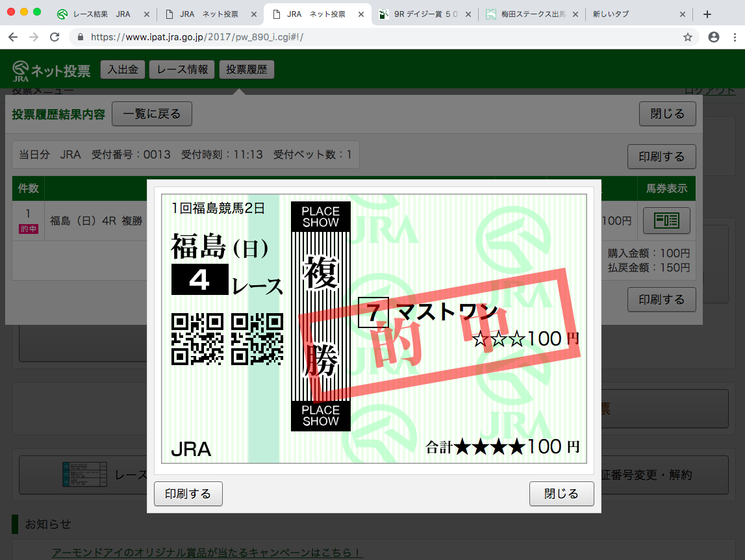This screenshot has height=560, width=745.
Task: Click the left QR code on ticket
Action: (x=197, y=339)
